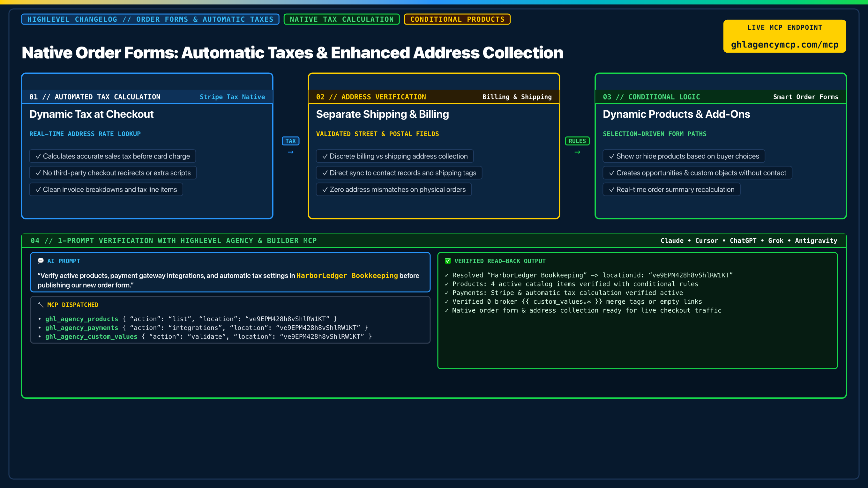Select the CONDITIONAL PRODUCTS tag
Viewport: 868px width, 488px height.
click(457, 19)
